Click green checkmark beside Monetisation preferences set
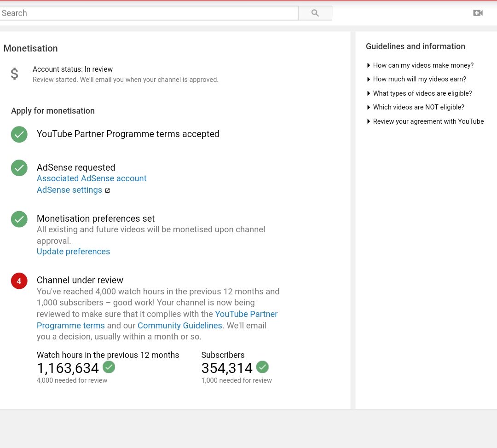The width and height of the screenshot is (497, 448). point(19,219)
